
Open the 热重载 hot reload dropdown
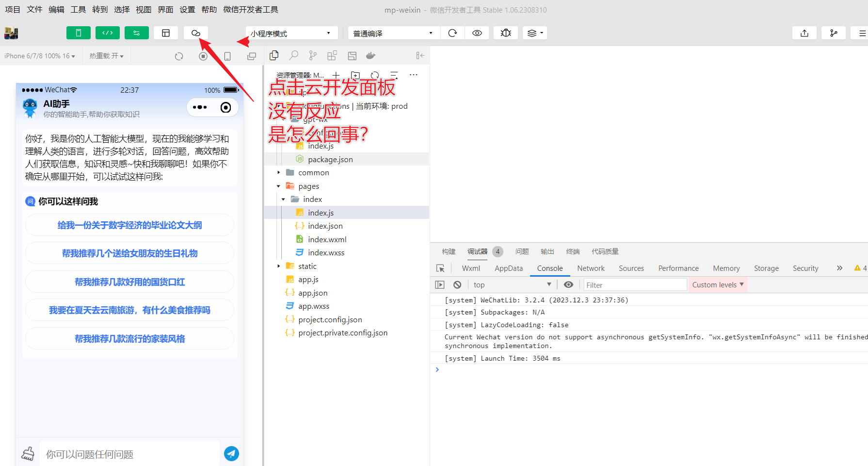[106, 56]
